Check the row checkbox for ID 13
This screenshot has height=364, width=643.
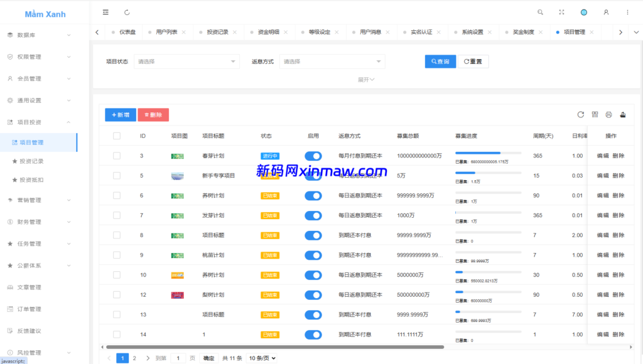click(x=117, y=315)
